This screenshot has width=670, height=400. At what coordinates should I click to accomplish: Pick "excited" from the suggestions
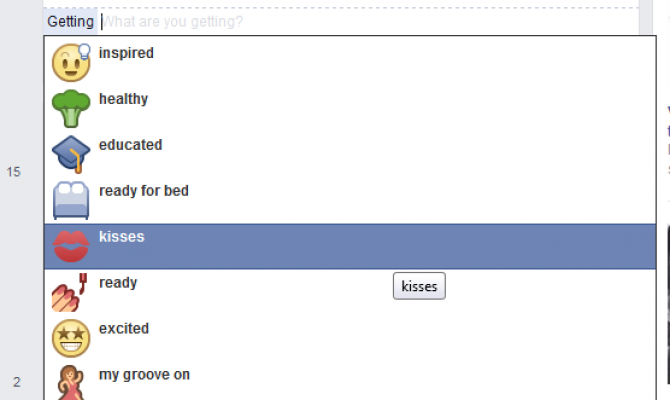pos(124,329)
